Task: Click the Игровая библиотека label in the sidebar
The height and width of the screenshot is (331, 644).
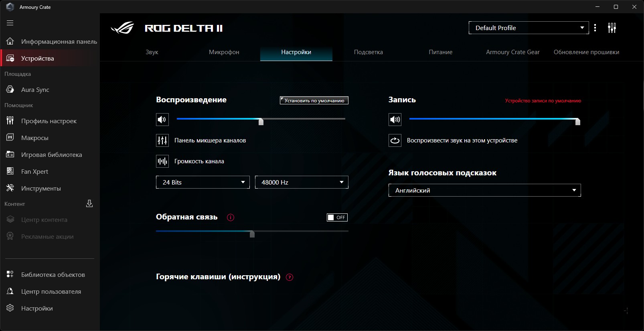Action: click(x=52, y=154)
